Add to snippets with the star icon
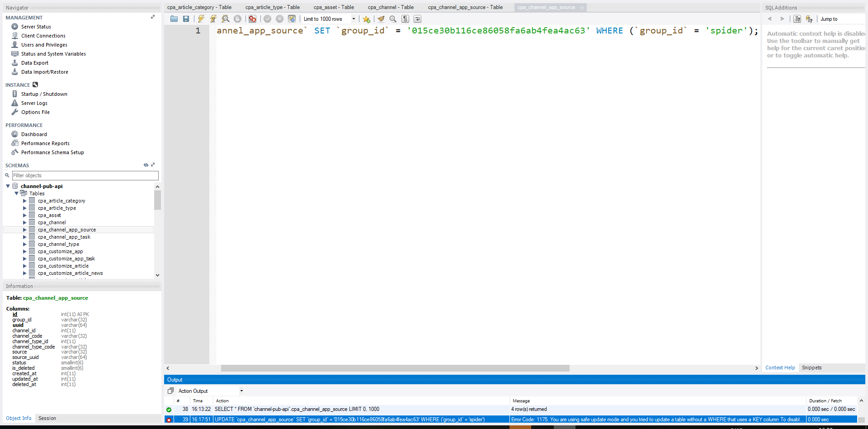The height and width of the screenshot is (429, 868). (x=366, y=19)
